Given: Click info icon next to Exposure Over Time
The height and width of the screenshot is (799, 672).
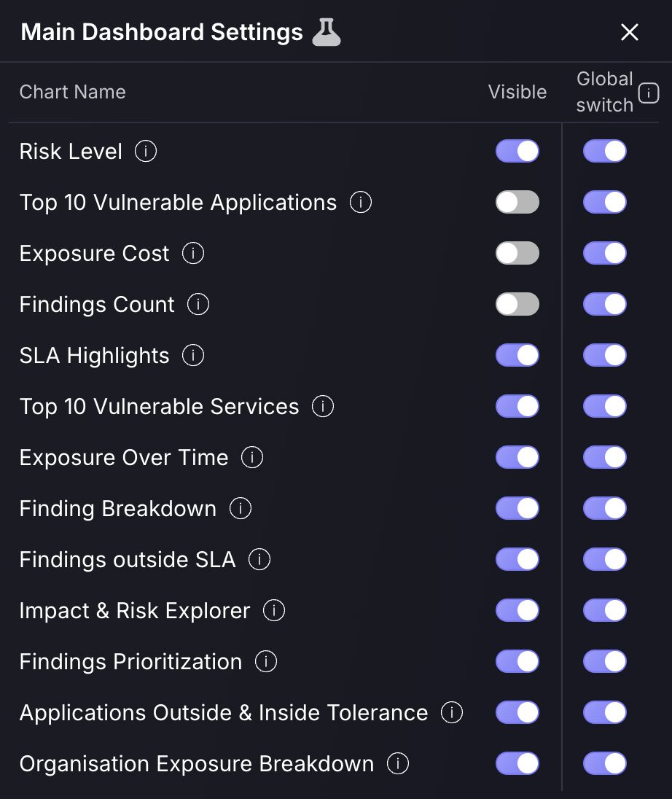Looking at the screenshot, I should [252, 457].
